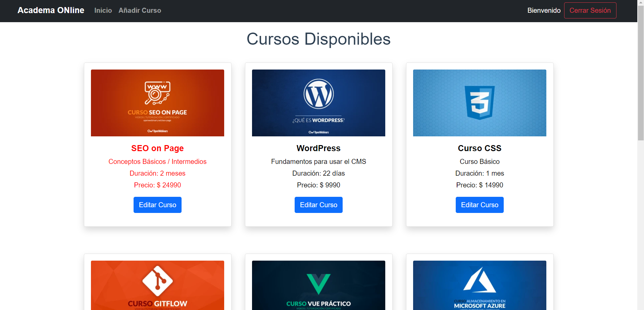Image resolution: width=644 pixels, height=310 pixels.
Task: Open the WordPress course thumbnail
Action: pyautogui.click(x=318, y=103)
